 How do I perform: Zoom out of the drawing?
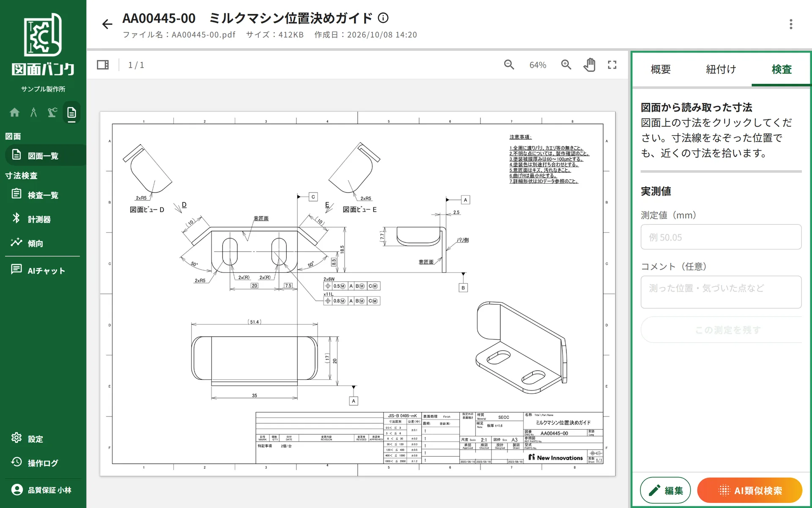coord(509,65)
